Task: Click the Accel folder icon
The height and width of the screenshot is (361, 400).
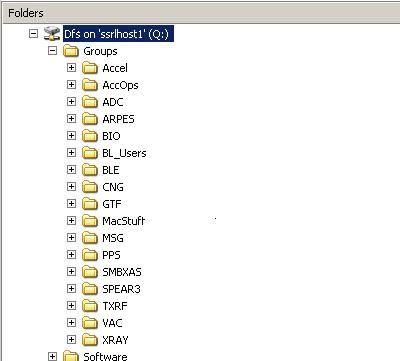Action: pos(90,68)
